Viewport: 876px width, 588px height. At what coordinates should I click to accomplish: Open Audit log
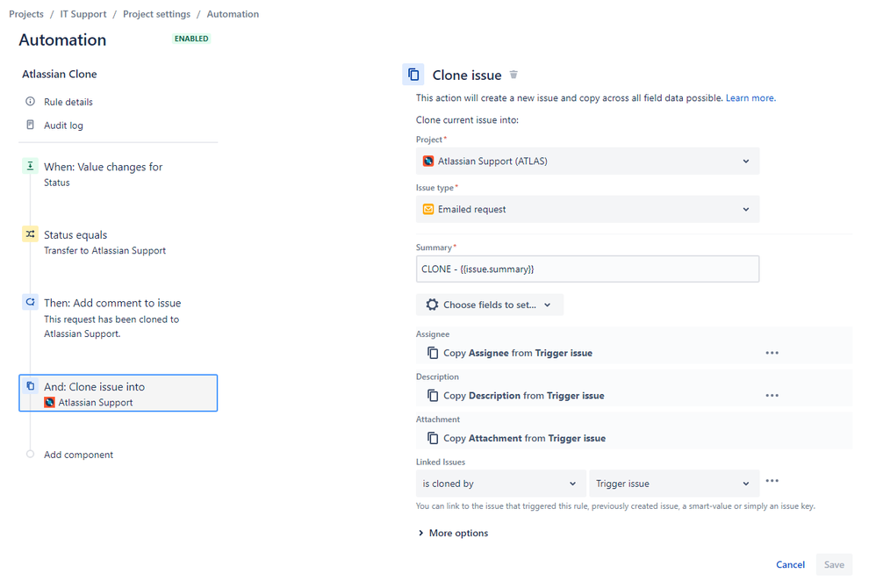coord(63,125)
